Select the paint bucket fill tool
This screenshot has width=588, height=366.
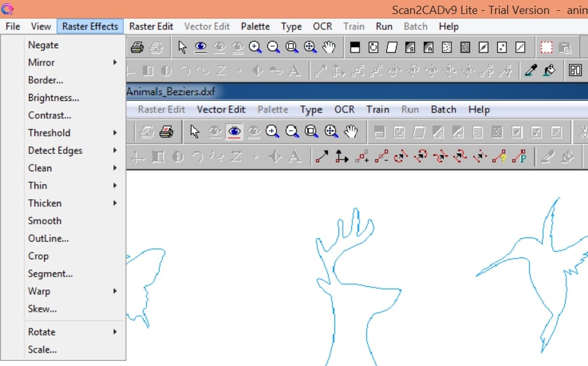pyautogui.click(x=550, y=70)
